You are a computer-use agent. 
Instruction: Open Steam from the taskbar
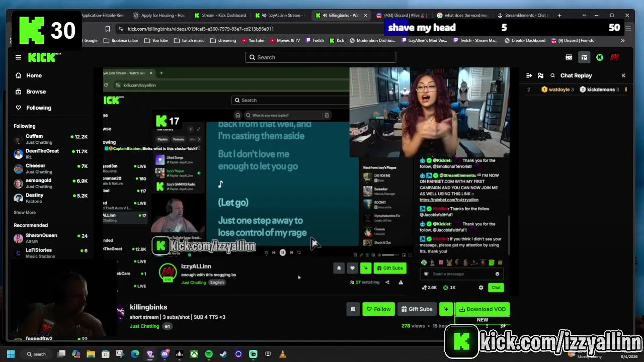[x=223, y=354]
